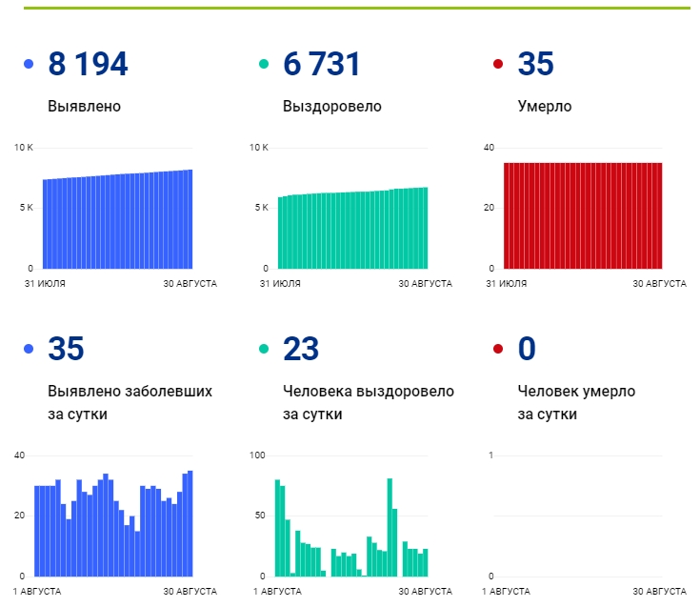
Task: Click the green dot beside 23
Action: click(264, 349)
